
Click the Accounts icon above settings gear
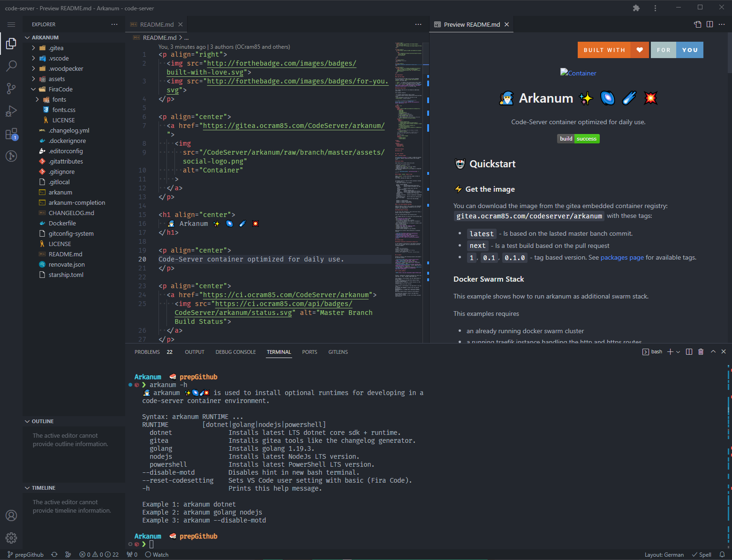(x=11, y=515)
